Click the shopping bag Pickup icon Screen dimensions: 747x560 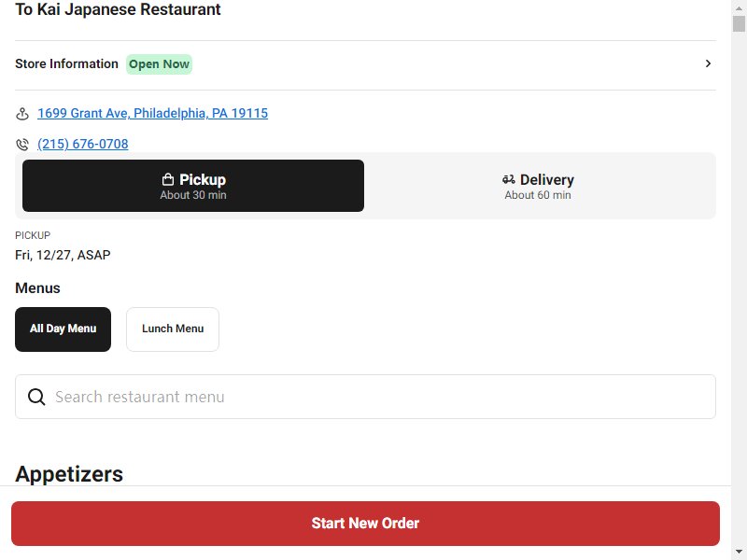[x=168, y=179]
